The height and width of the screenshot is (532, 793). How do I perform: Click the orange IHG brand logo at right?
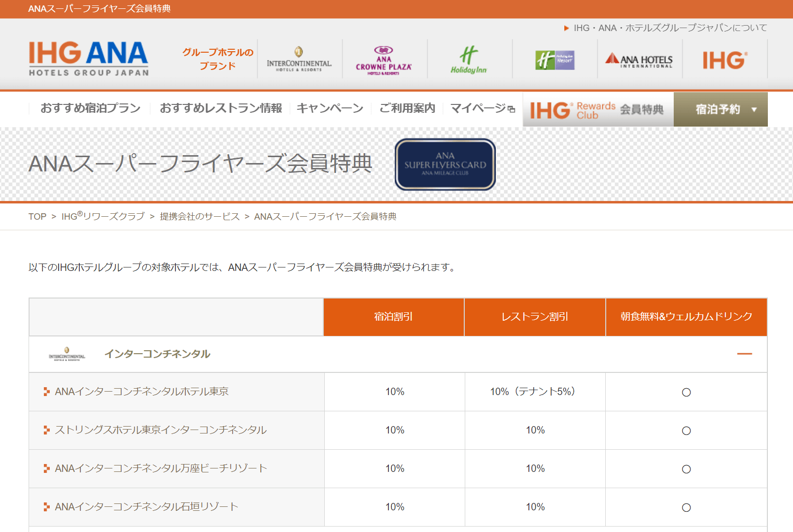pos(724,60)
